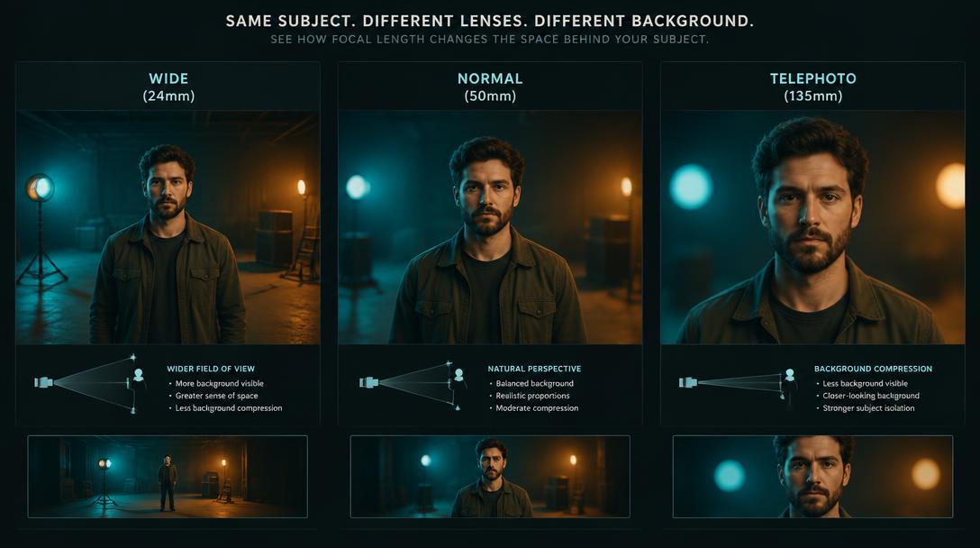Click the '(50mm)' label
The width and height of the screenshot is (980, 548).
[490, 96]
